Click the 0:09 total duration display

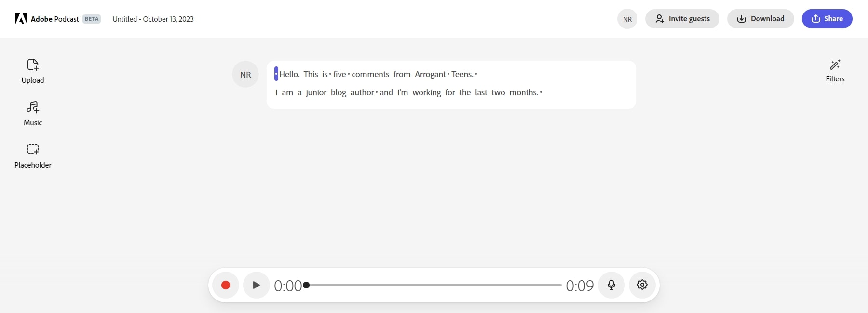(580, 286)
